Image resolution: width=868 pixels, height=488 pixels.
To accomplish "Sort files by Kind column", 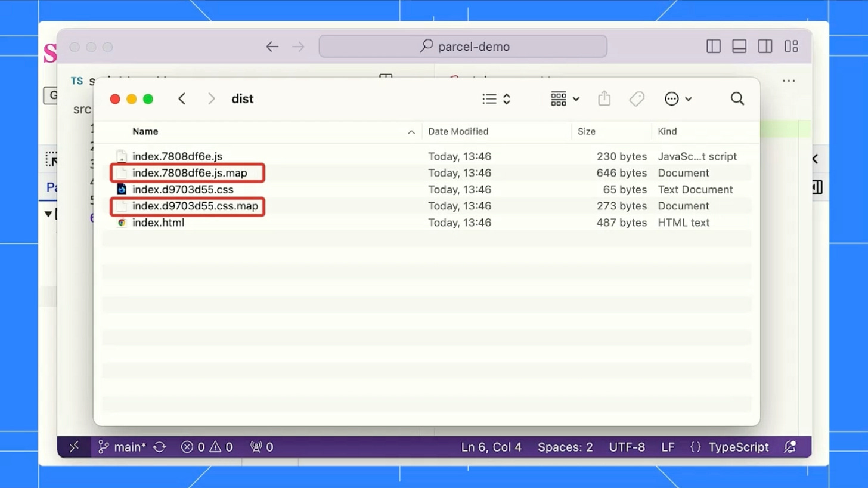I will tap(667, 131).
